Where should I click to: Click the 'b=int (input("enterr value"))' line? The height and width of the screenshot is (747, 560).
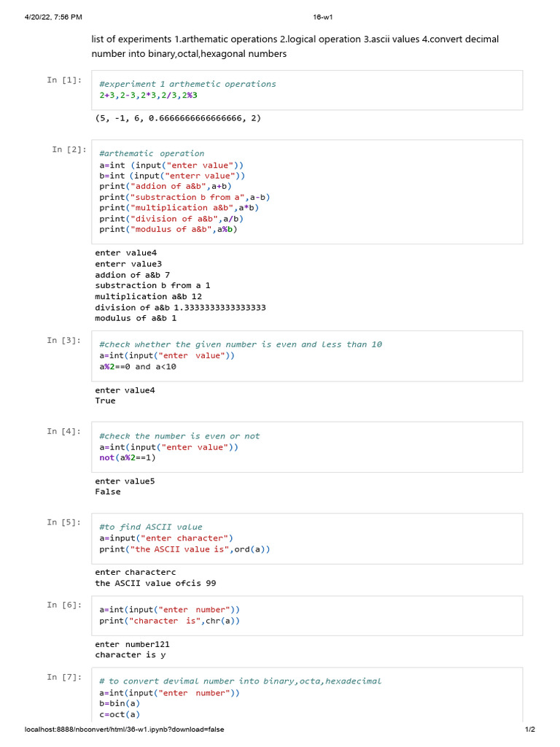(172, 176)
